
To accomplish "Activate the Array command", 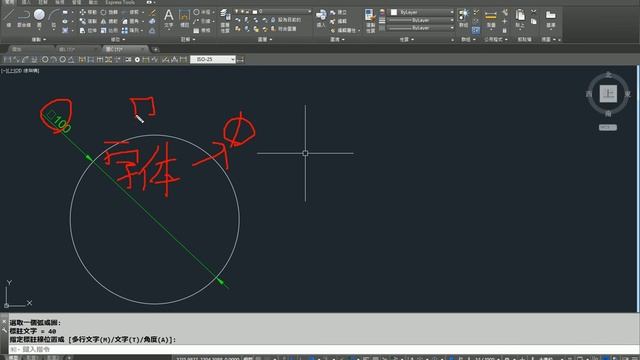I will (130, 30).
